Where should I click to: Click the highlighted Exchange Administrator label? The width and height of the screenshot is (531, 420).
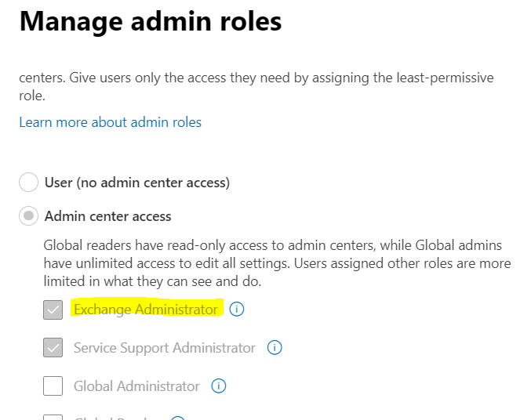[146, 310]
